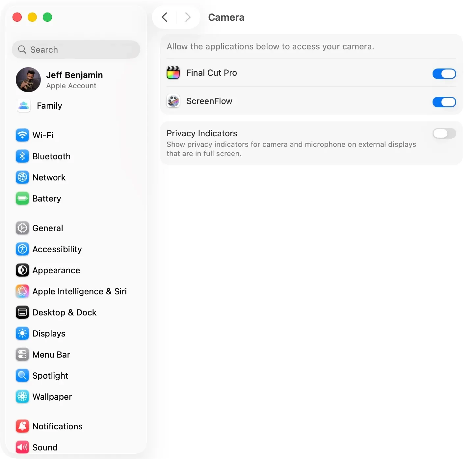Screen dimensions: 476x459
Task: Open the Network globe icon
Action: pyautogui.click(x=22, y=177)
